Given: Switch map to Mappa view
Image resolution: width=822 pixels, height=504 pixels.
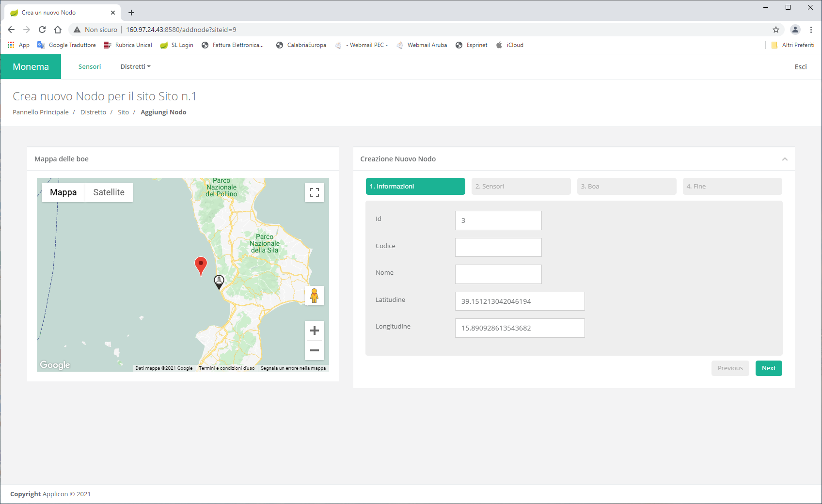Looking at the screenshot, I should tap(63, 192).
